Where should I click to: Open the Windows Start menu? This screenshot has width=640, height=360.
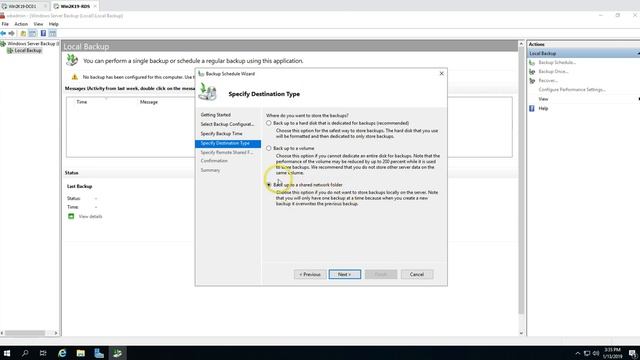coord(7,353)
